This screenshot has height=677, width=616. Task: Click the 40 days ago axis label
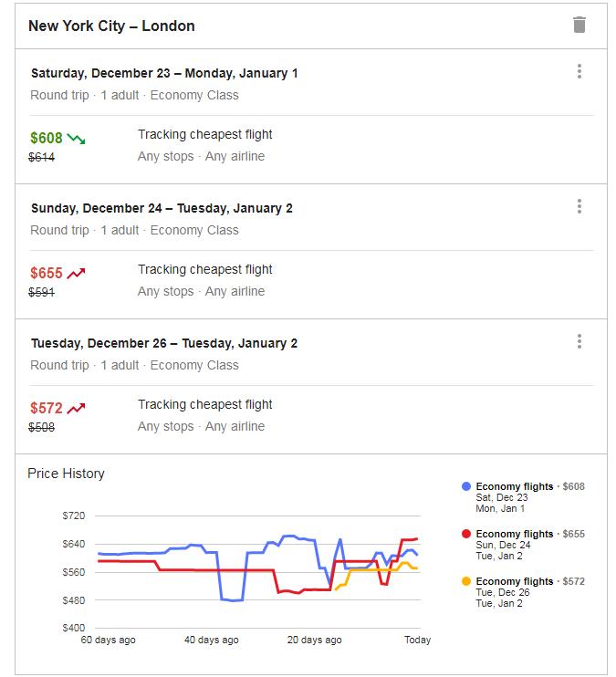coord(211,640)
